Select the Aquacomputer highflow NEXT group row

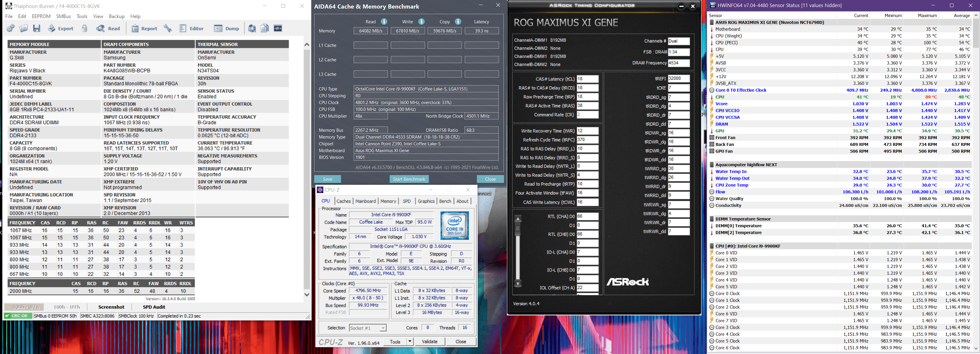841,165
